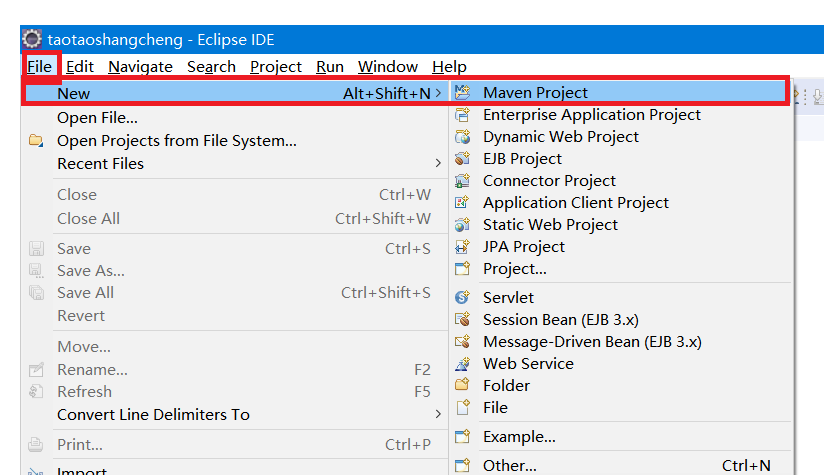This screenshot has width=824, height=475.
Task: Expand the New submenu arrow
Action: click(438, 93)
